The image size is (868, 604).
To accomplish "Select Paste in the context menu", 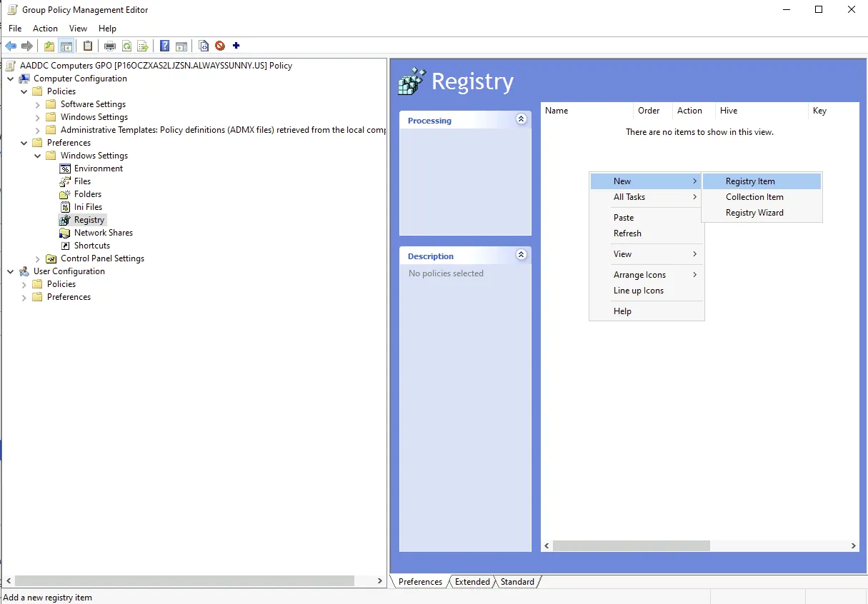I will pyautogui.click(x=647, y=218).
